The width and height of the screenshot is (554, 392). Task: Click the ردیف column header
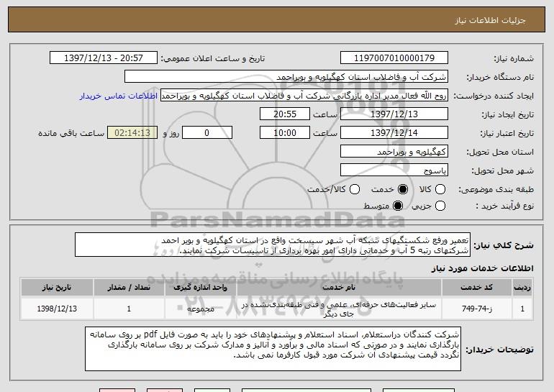[522, 288]
